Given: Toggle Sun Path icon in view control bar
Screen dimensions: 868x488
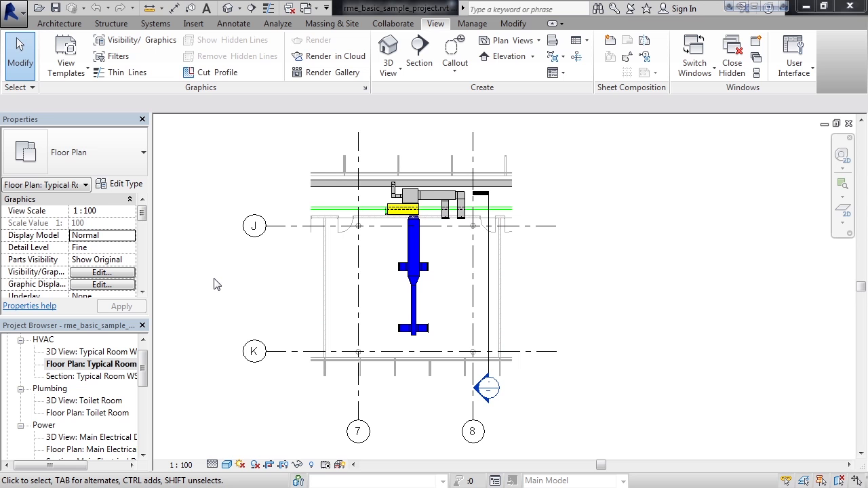Looking at the screenshot, I should point(240,464).
